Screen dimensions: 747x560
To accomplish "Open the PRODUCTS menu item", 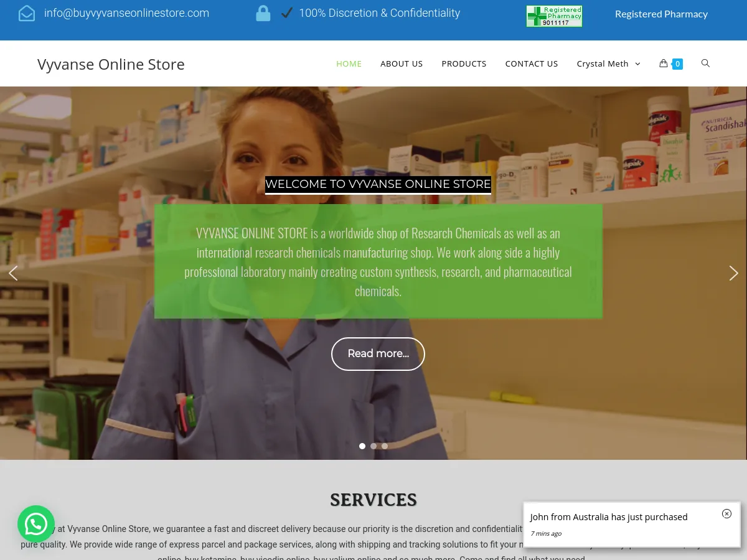I will [x=464, y=63].
